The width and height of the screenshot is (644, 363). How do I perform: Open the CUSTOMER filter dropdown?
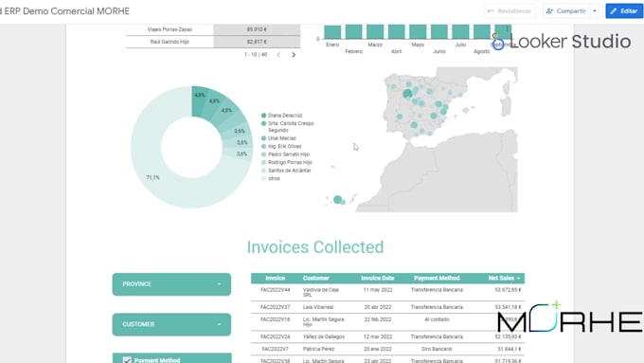coord(171,324)
